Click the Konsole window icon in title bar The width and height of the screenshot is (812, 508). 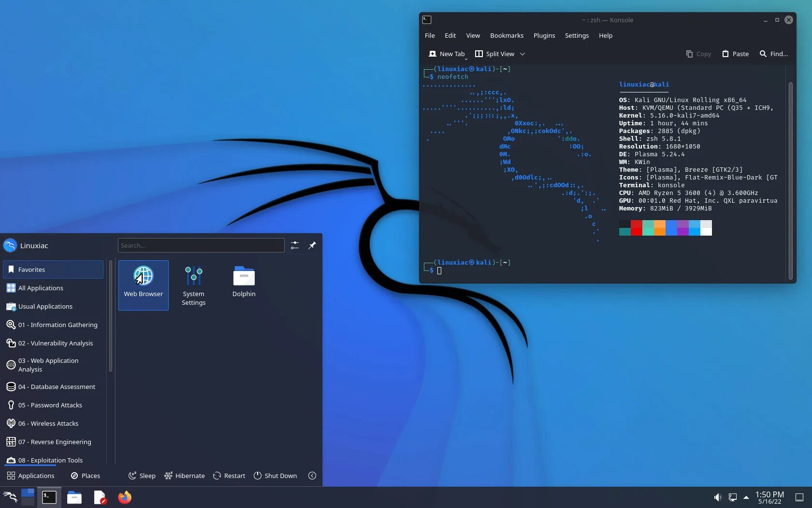pyautogui.click(x=427, y=20)
